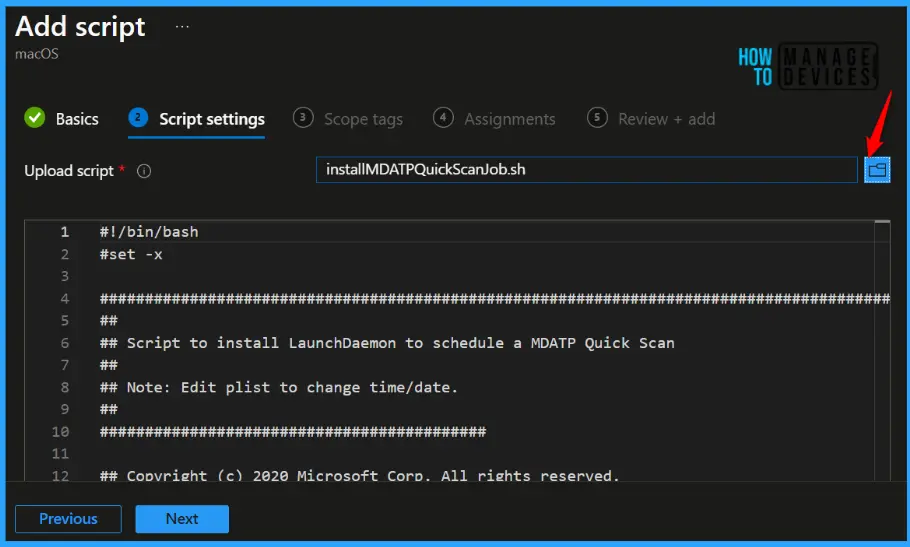910x547 pixels.
Task: Click the installMDATPQuickScanJob.sh file field
Action: pyautogui.click(x=587, y=169)
